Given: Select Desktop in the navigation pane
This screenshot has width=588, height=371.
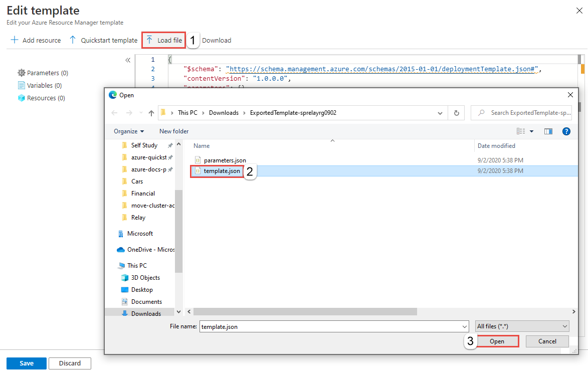Looking at the screenshot, I should 142,290.
